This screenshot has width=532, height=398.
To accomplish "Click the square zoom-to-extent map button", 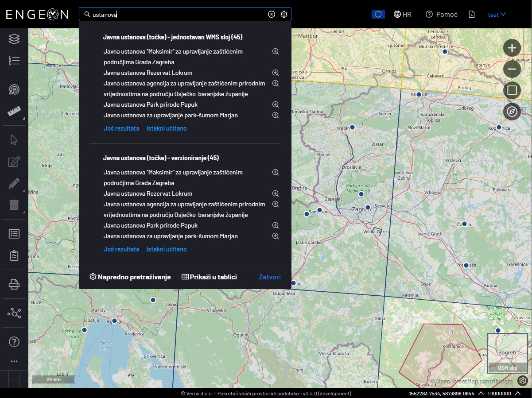I will tap(512, 90).
